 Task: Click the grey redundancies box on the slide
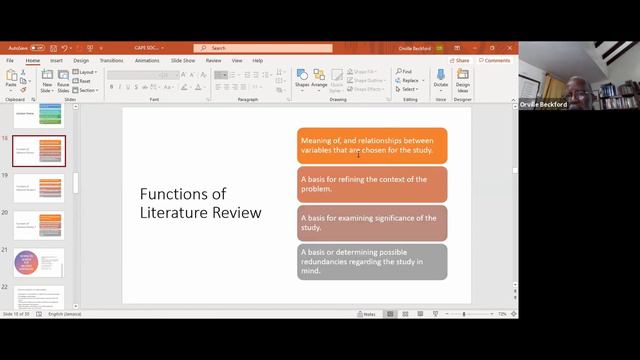click(x=372, y=262)
